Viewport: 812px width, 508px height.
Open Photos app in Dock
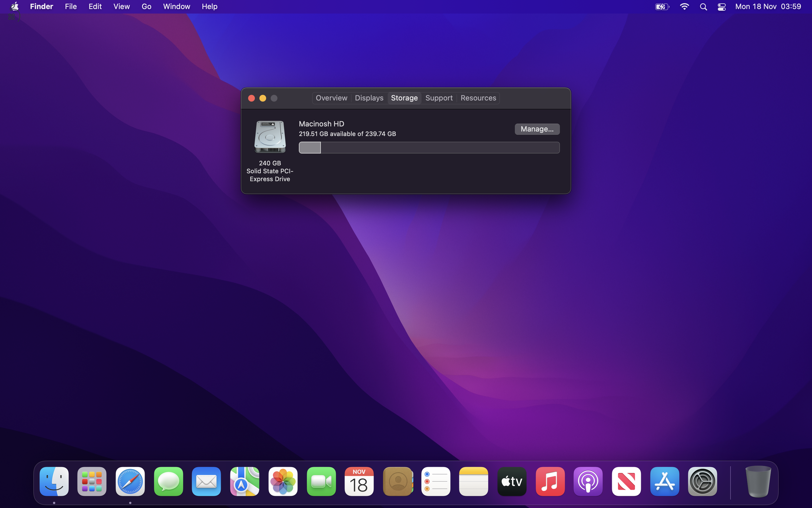pos(283,481)
